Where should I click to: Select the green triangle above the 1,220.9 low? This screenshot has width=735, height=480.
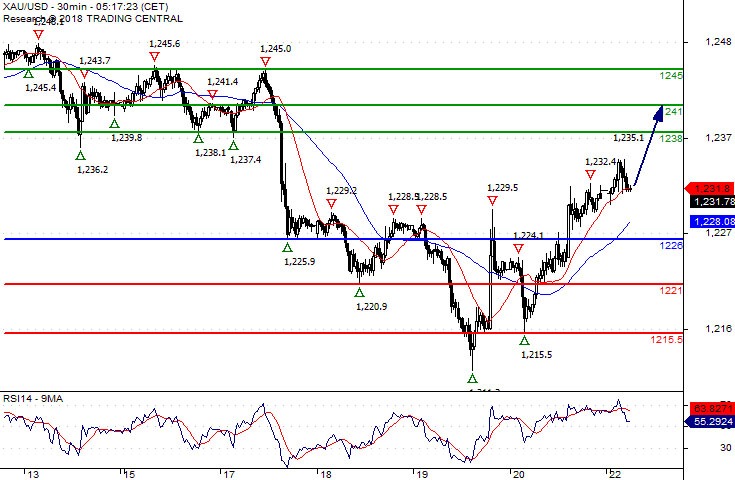click(359, 292)
